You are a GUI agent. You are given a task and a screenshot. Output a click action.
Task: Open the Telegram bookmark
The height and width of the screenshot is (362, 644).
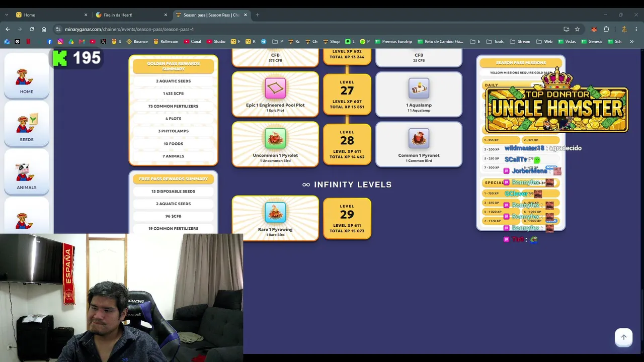[263, 41]
